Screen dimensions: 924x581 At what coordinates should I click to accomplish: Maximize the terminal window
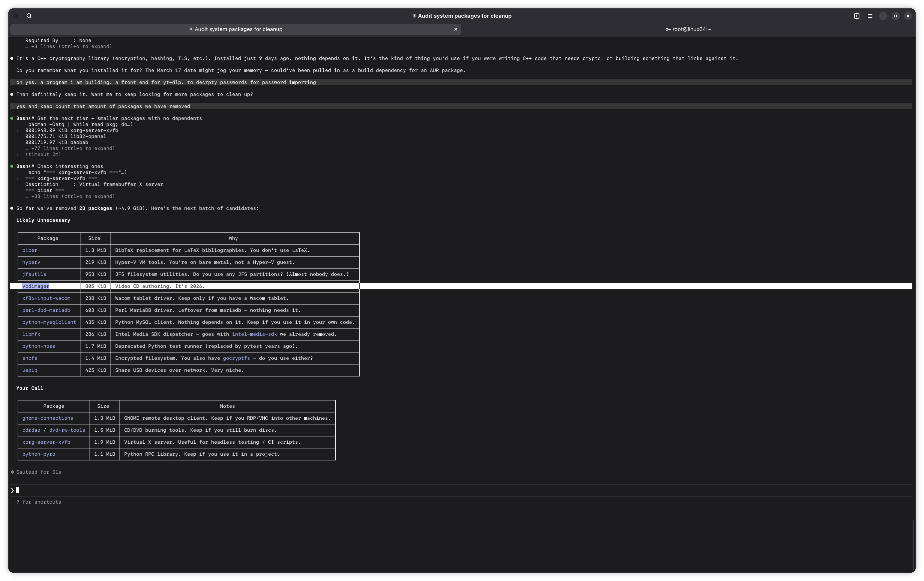pyautogui.click(x=896, y=16)
